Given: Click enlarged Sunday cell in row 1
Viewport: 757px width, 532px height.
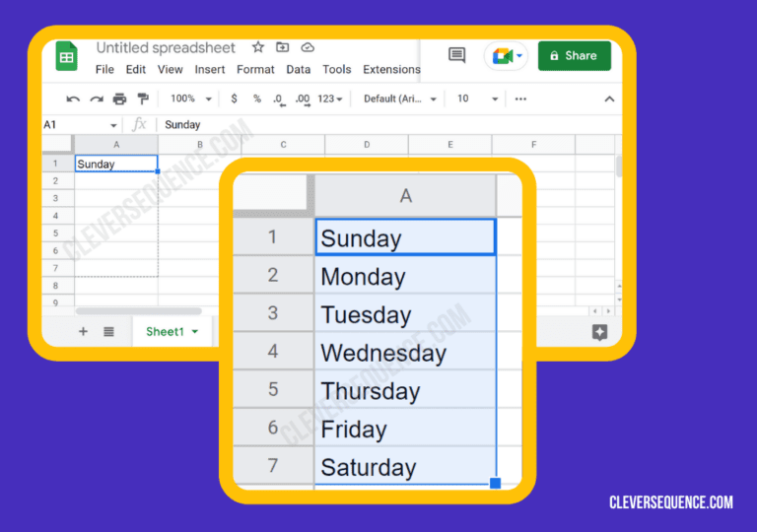Looking at the screenshot, I should click(x=405, y=237).
